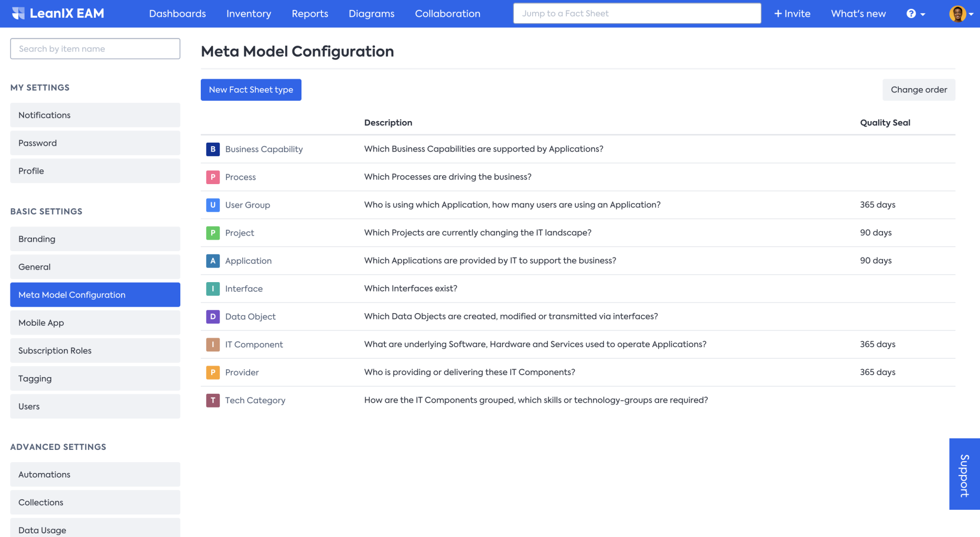The width and height of the screenshot is (980, 537).
Task: Click the Application 'A' icon
Action: [x=213, y=261]
